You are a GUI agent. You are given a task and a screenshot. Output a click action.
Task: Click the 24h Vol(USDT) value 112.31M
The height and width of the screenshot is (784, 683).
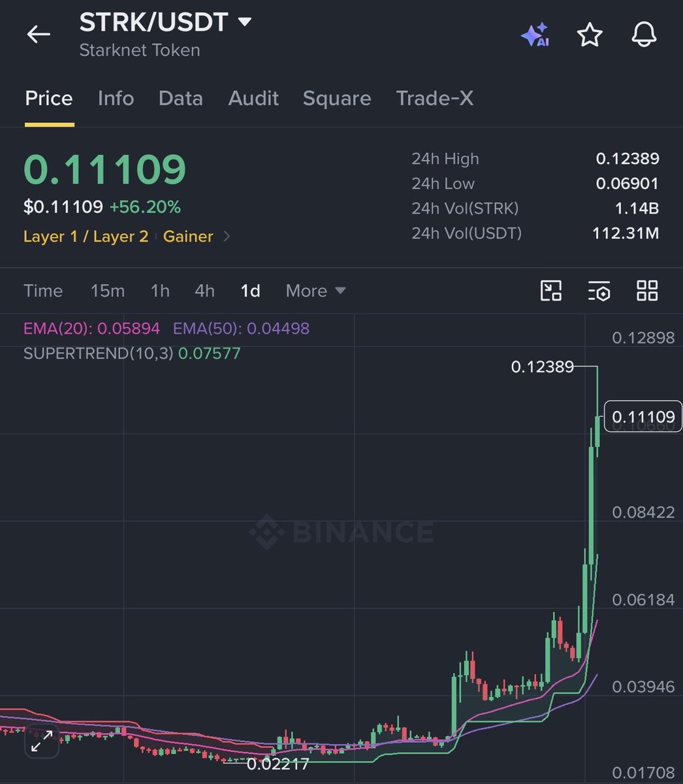click(x=626, y=233)
